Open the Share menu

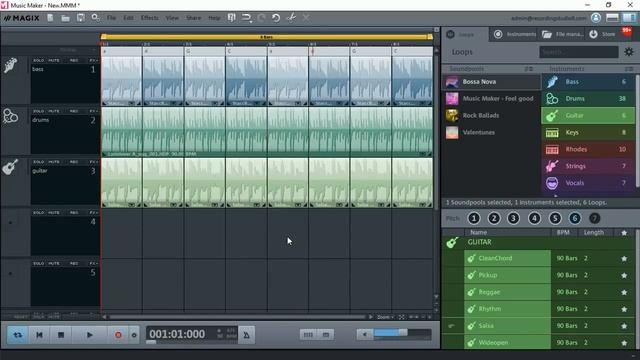[x=193, y=18]
